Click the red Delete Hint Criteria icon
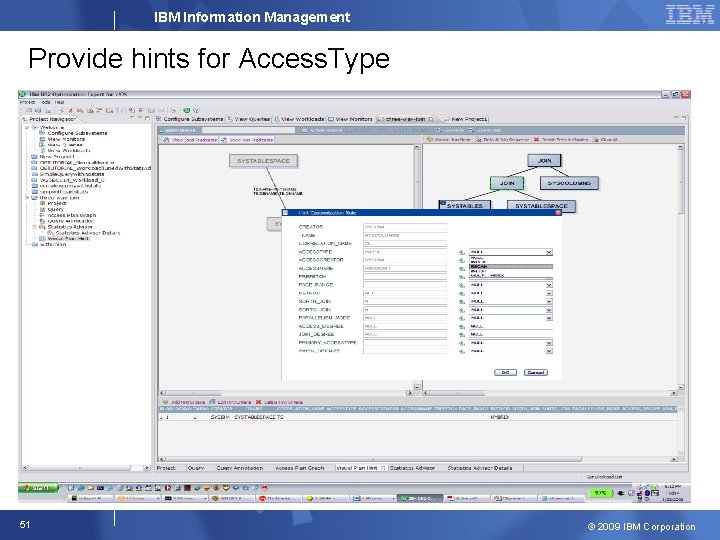Viewport: 720px width, 540px height. coord(259,402)
